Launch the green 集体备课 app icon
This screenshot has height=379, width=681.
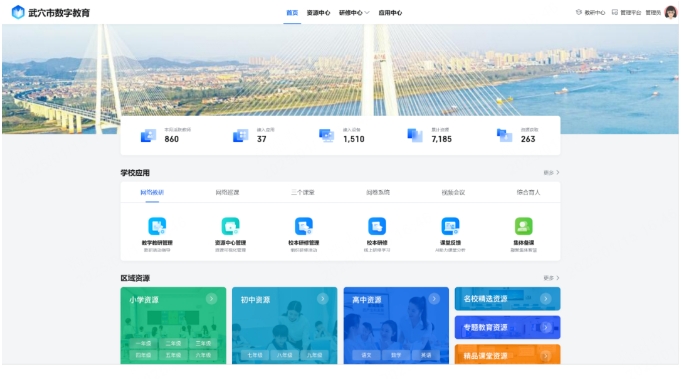pyautogui.click(x=524, y=226)
